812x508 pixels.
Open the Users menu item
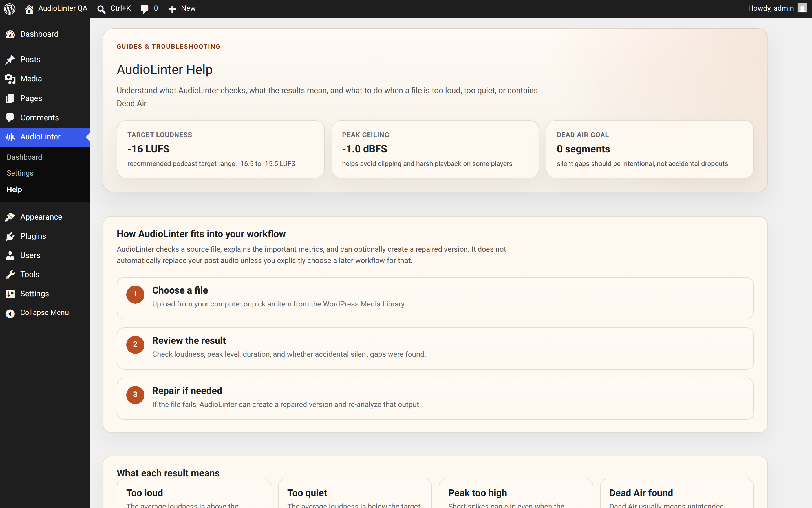pyautogui.click(x=30, y=255)
